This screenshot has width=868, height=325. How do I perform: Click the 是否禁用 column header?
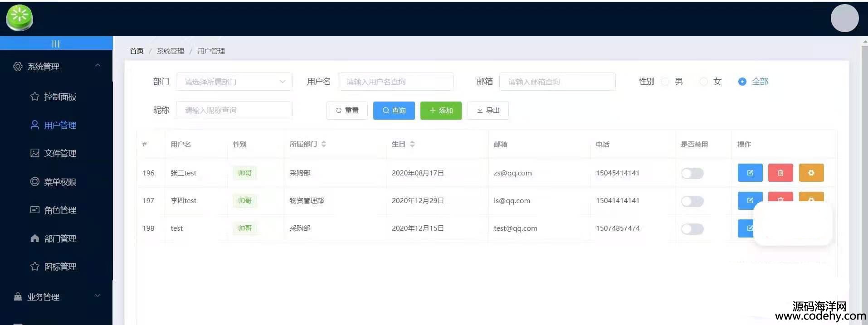point(694,144)
